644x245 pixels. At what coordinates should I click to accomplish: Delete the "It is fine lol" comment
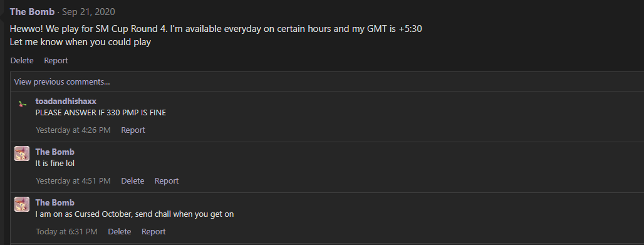[x=133, y=181]
